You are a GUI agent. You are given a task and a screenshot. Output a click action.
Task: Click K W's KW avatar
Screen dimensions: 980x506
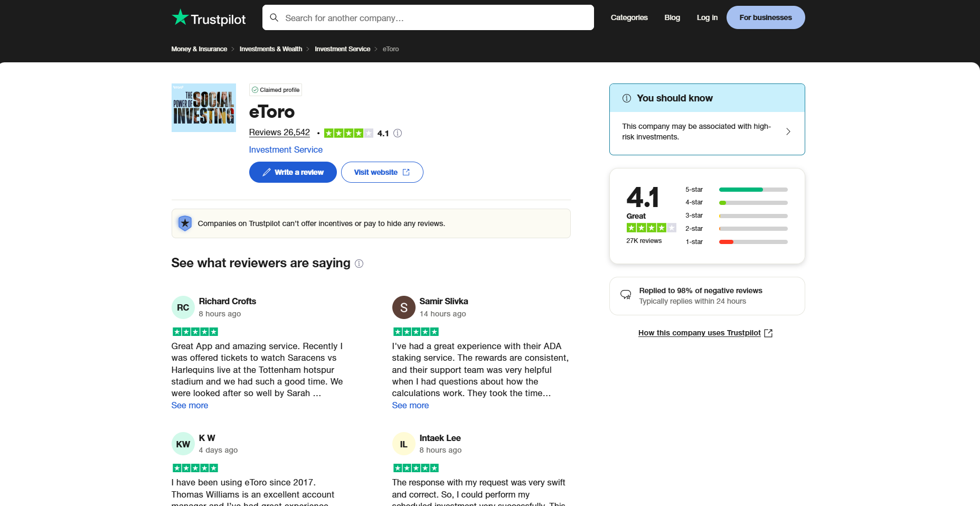click(183, 444)
